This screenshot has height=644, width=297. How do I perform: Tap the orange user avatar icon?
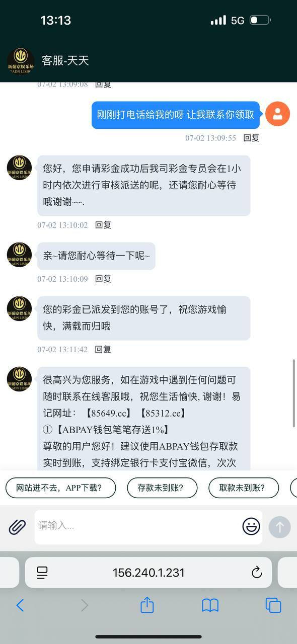click(x=277, y=114)
